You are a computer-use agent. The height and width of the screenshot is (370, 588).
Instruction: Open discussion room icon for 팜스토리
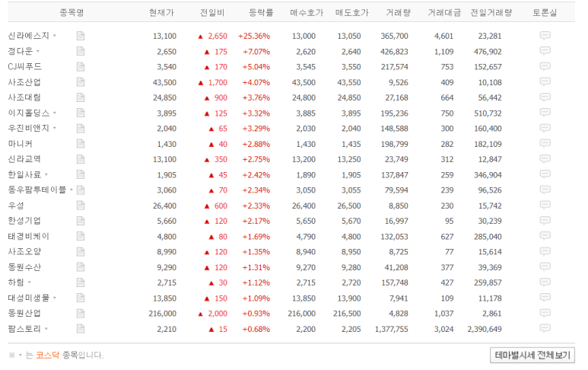545,329
